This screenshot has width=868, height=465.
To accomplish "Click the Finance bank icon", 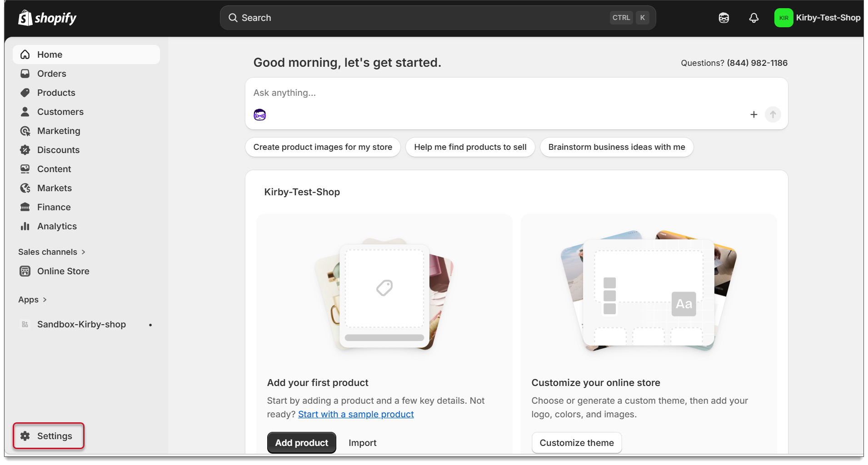I will pos(25,207).
